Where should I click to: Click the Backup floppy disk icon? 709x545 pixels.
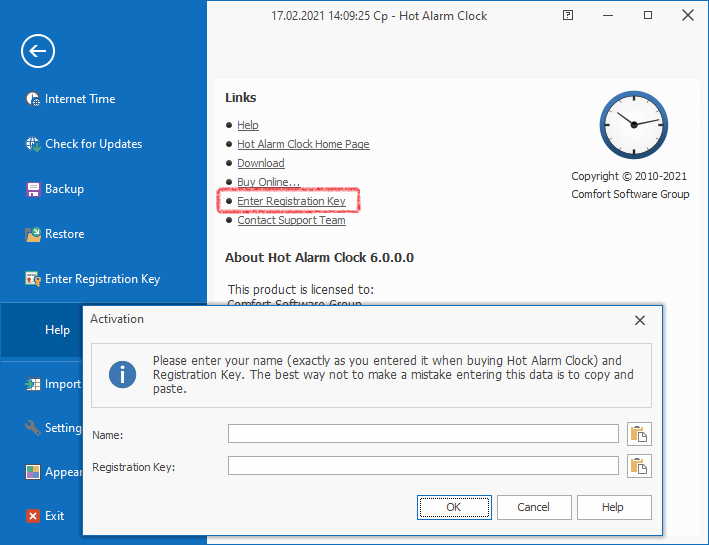(x=33, y=189)
